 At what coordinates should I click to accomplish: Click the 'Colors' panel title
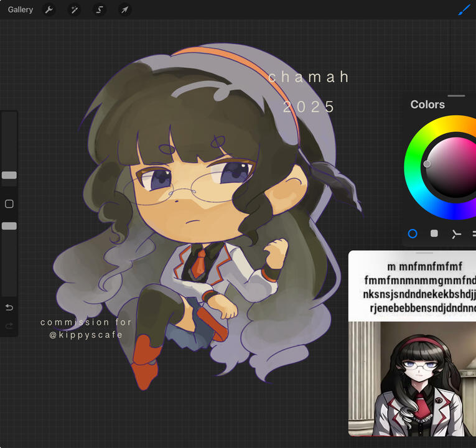(427, 105)
